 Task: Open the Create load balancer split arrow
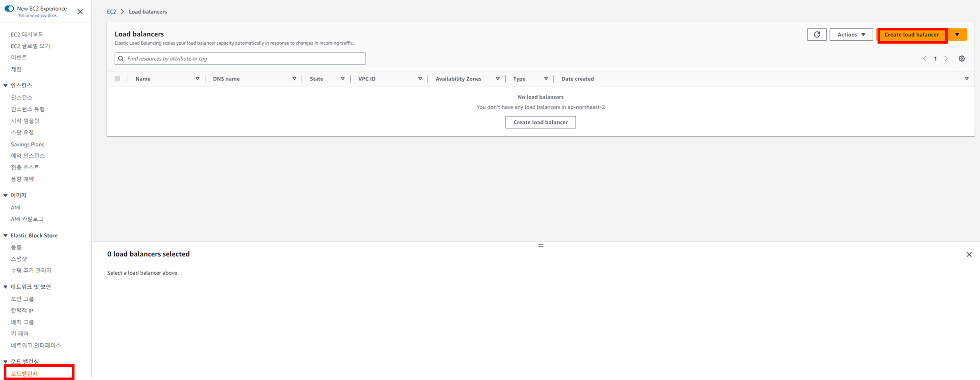[957, 35]
